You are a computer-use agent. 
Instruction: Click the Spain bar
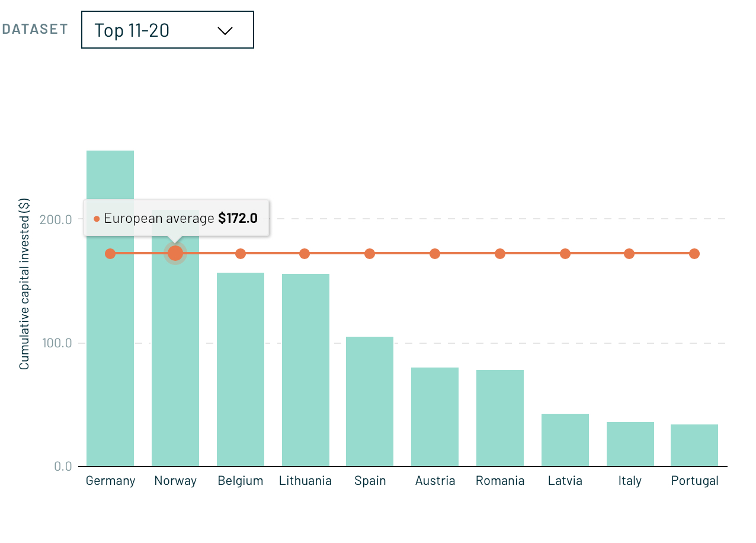(x=370, y=402)
